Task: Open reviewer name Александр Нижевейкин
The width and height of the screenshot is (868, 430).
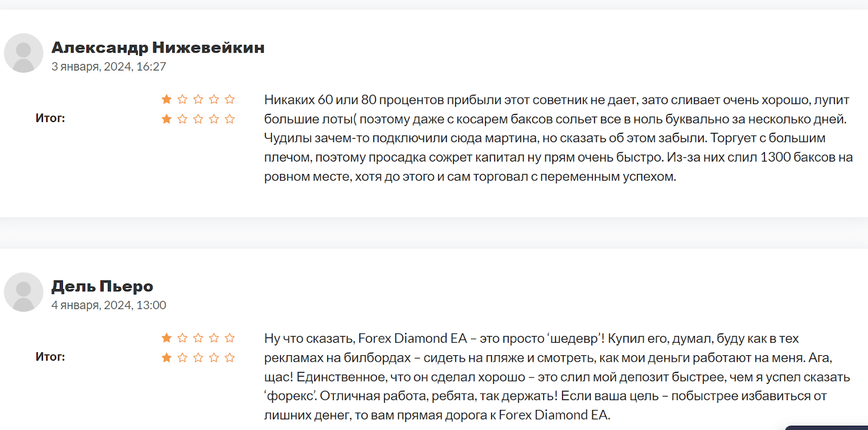Action: point(158,48)
